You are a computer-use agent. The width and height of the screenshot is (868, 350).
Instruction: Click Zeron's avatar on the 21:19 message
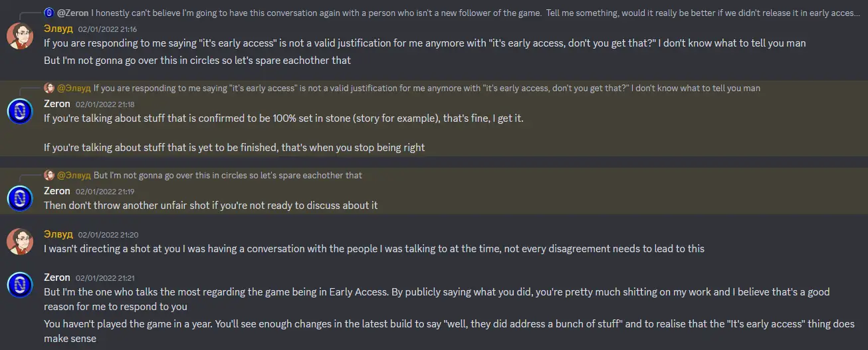[x=20, y=198]
